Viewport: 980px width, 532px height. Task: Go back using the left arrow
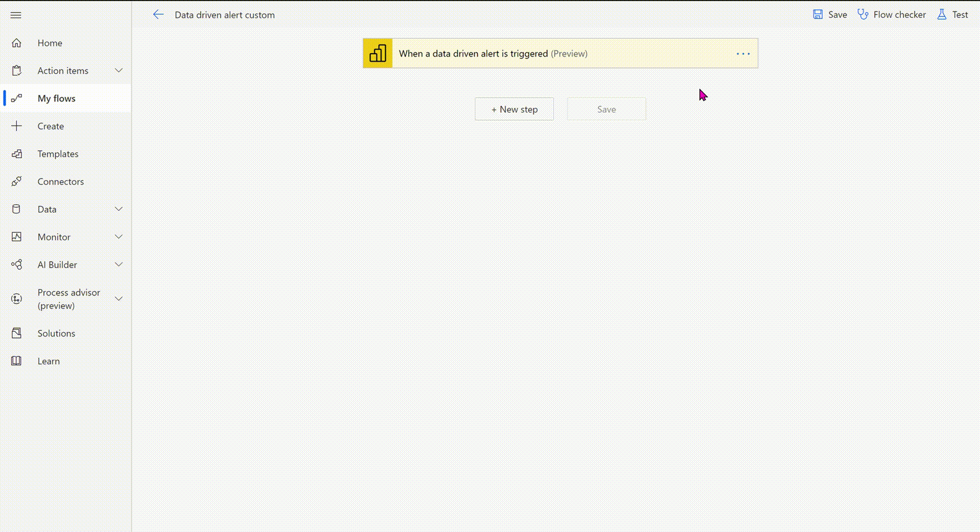pyautogui.click(x=158, y=15)
